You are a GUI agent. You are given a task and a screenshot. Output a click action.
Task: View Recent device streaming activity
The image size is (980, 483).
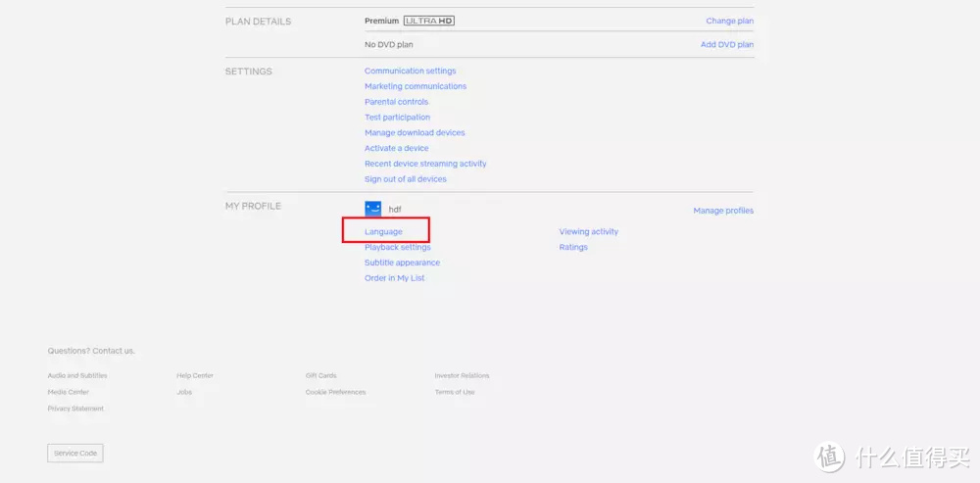[x=425, y=164]
